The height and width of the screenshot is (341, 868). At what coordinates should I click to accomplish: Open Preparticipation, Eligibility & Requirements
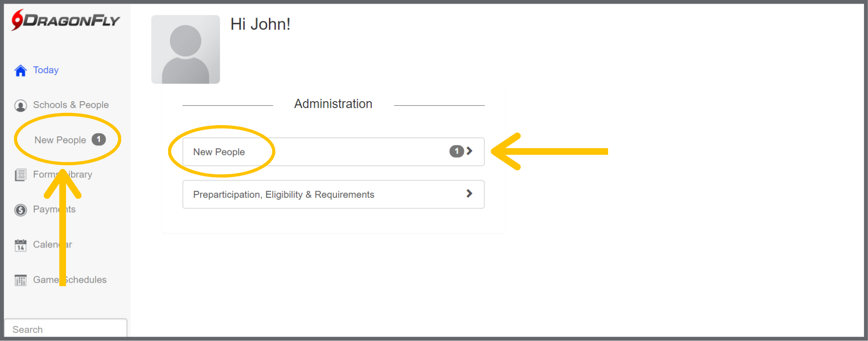(x=283, y=195)
